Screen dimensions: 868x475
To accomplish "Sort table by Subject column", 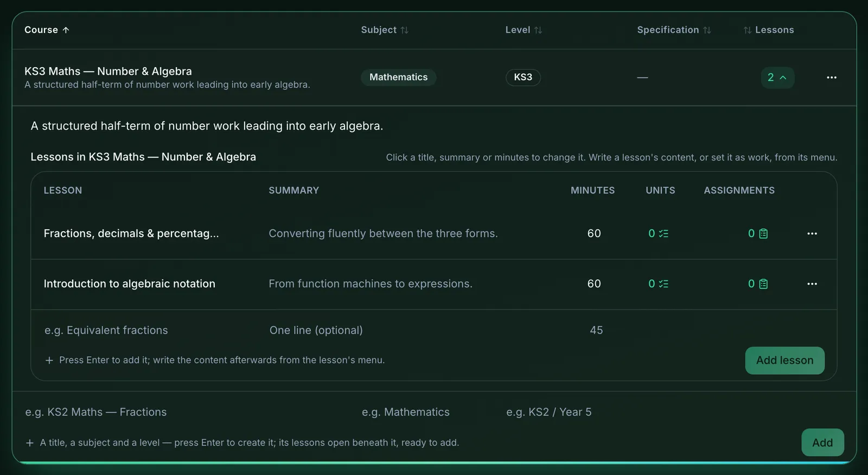I will (385, 30).
